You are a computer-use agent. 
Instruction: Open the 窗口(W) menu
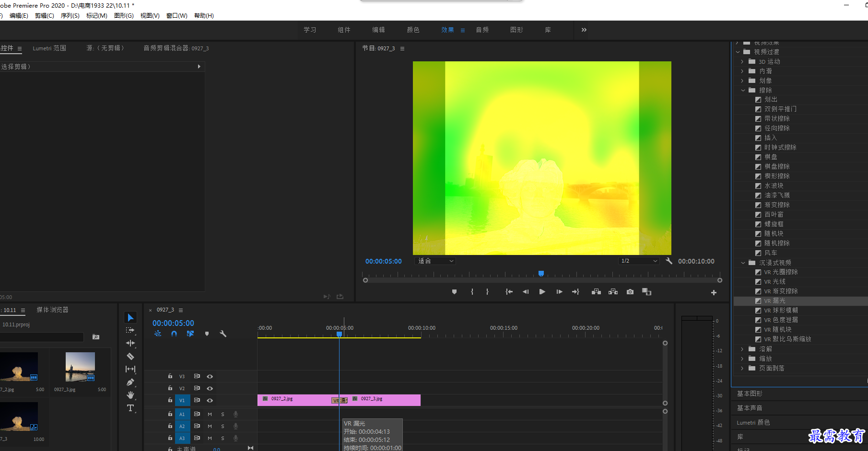coord(176,16)
